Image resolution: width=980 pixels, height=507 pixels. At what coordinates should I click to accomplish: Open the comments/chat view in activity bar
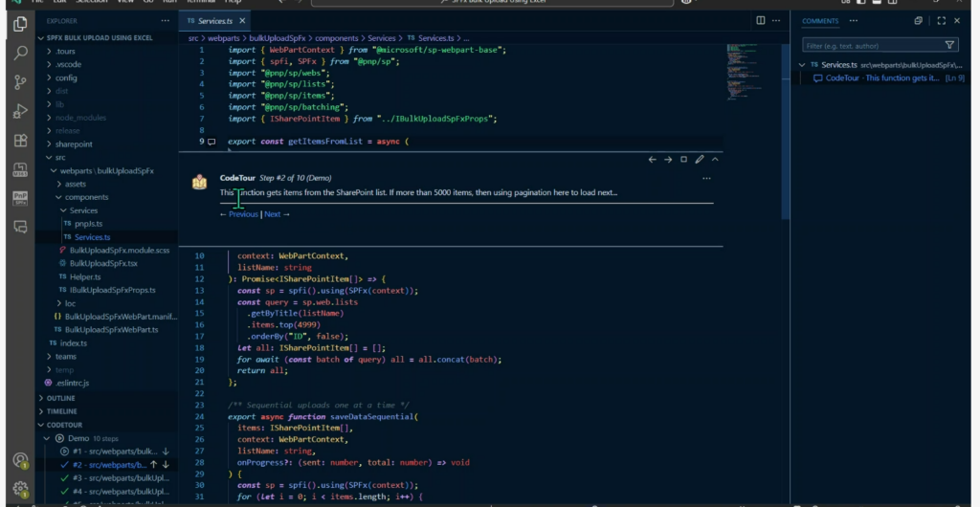[x=20, y=227]
